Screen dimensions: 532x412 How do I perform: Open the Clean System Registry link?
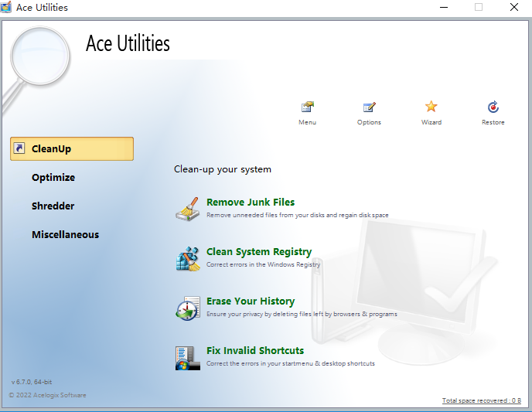pyautogui.click(x=259, y=252)
